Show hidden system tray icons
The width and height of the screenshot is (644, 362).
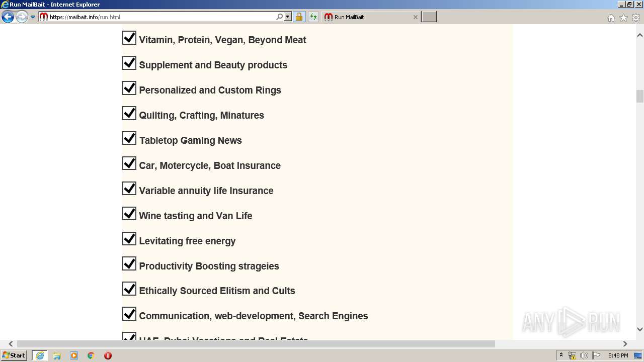pyautogui.click(x=561, y=355)
